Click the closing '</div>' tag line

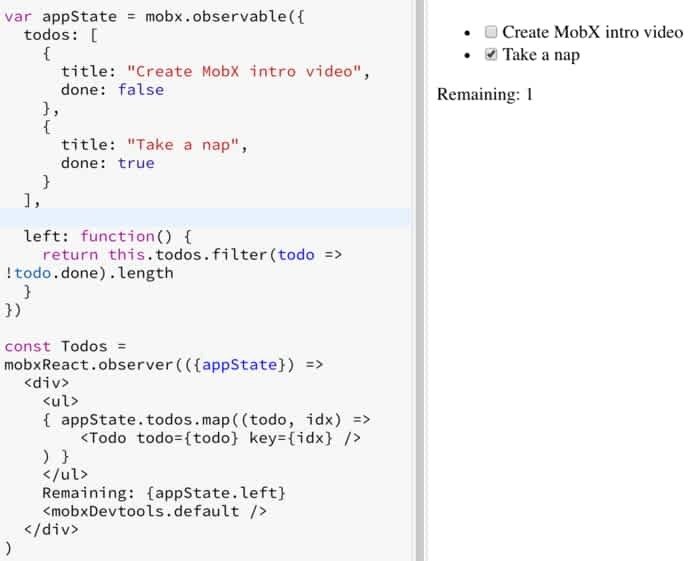click(x=51, y=529)
